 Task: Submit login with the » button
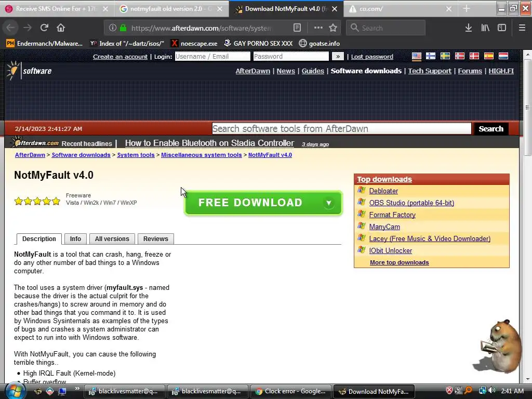click(338, 56)
